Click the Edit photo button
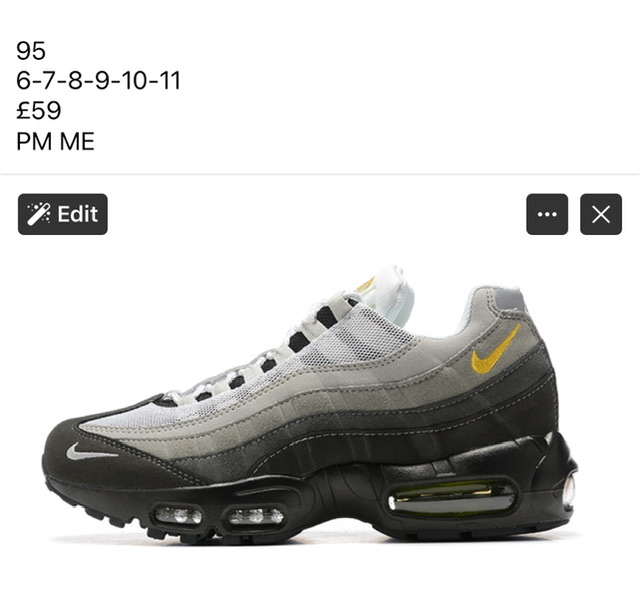This screenshot has height=589, width=640. tap(63, 214)
